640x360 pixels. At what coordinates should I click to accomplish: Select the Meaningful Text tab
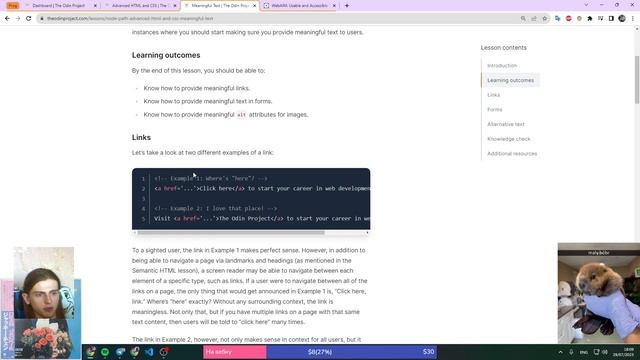220,6
